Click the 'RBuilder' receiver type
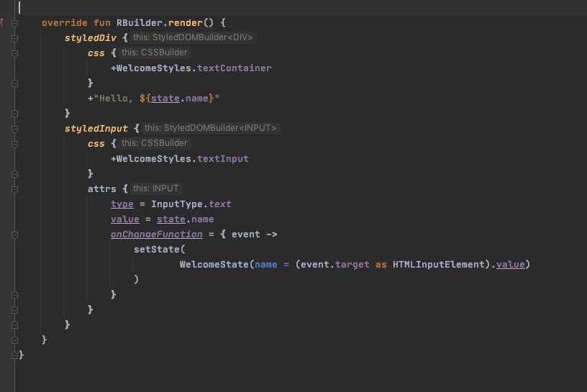587x392 pixels. tap(140, 23)
